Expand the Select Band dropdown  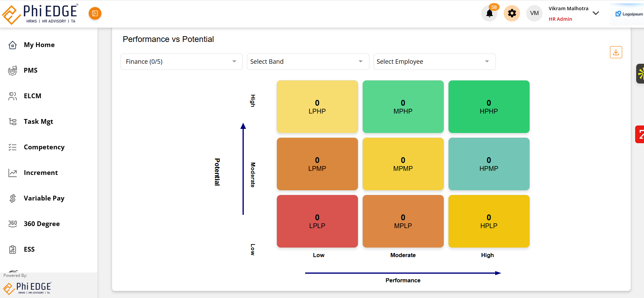pyautogui.click(x=308, y=62)
